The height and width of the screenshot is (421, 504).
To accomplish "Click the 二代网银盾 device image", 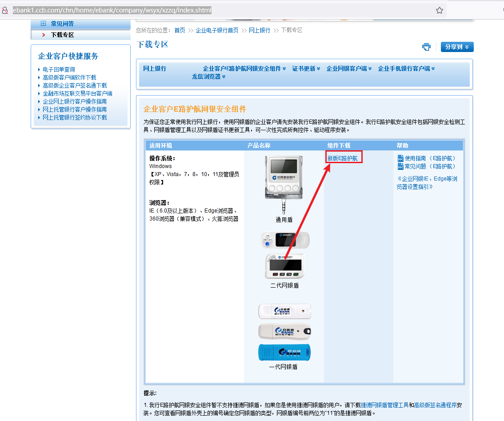I will pos(284,266).
